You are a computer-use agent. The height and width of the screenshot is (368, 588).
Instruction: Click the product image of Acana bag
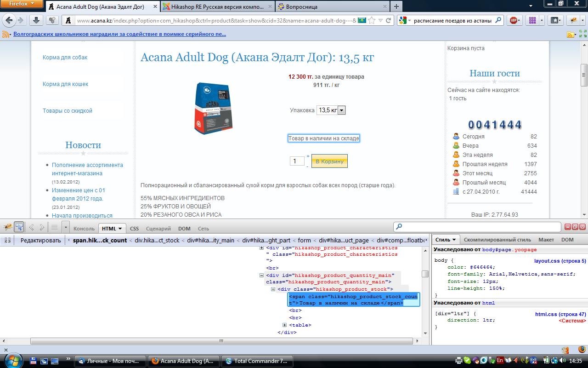214,109
